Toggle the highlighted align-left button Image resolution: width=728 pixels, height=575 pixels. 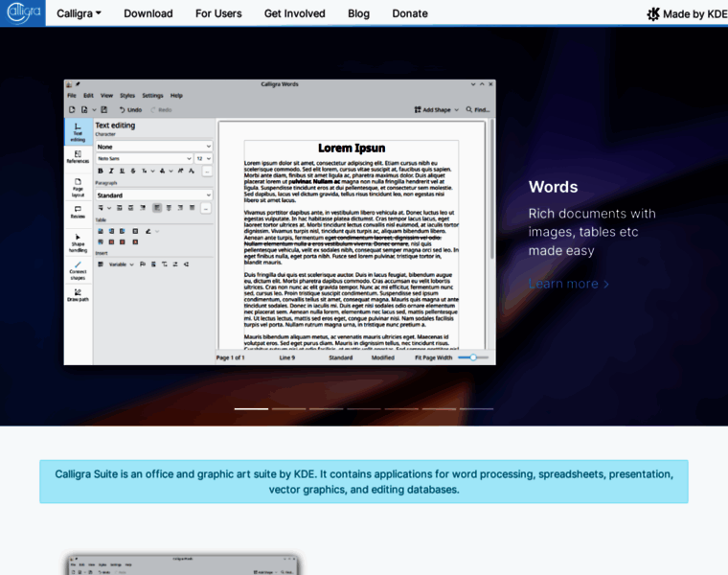[x=157, y=208]
